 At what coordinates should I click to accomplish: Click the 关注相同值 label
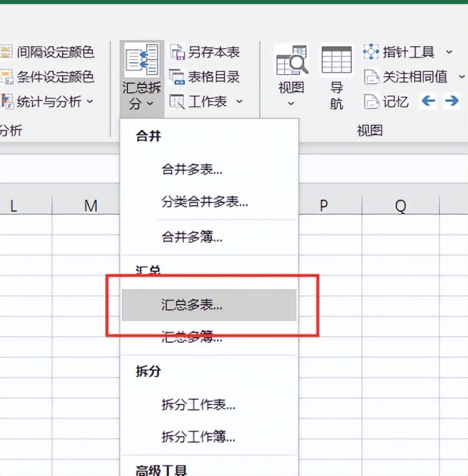point(415,77)
